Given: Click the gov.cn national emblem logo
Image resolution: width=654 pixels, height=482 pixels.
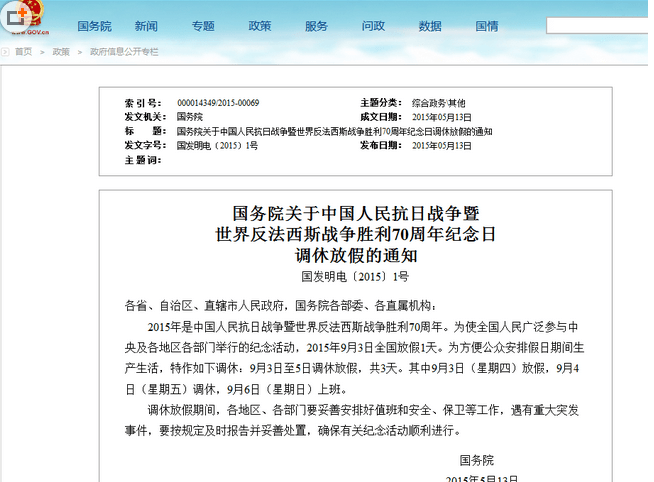Looking at the screenshot, I should click(x=31, y=17).
